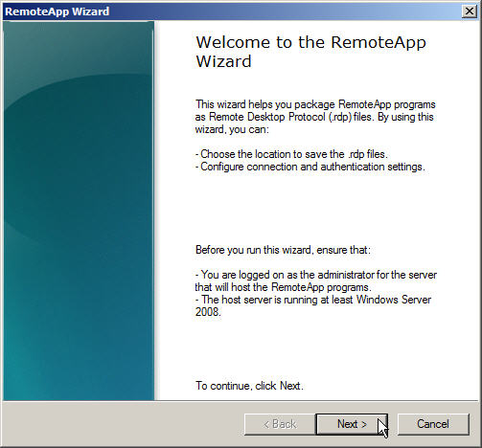
Task: Click "To continue, click Next." text
Action: click(249, 386)
